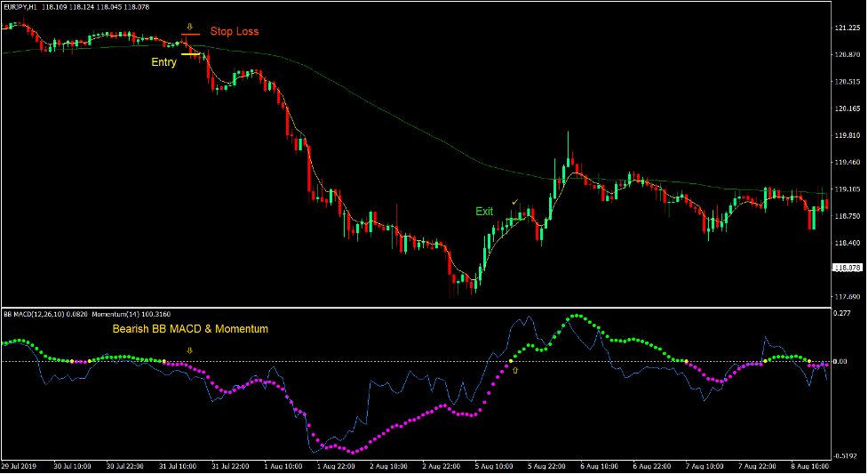Viewport: 868px width, 474px height.
Task: Click the 5 Aug 10:00 time label
Action: pyautogui.click(x=496, y=465)
